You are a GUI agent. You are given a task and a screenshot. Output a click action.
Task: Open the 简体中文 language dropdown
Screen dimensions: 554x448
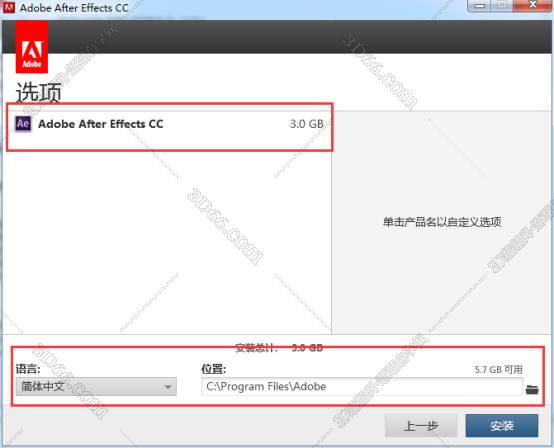[x=96, y=386]
